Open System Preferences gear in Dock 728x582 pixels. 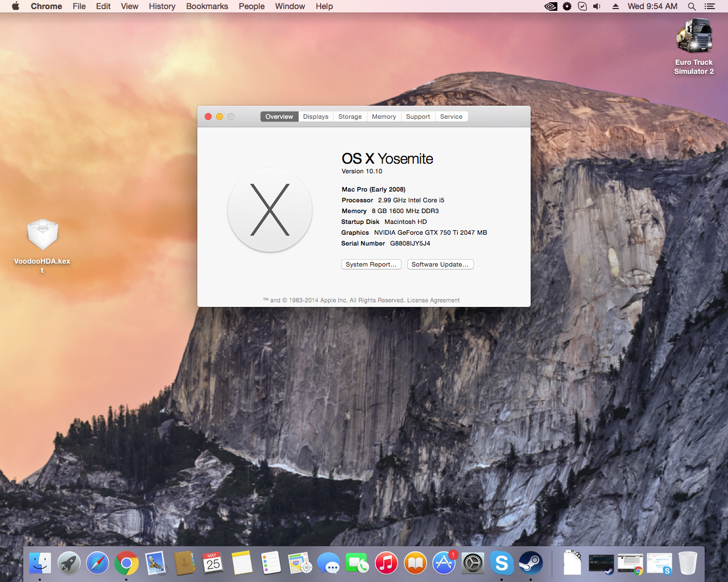pos(473,563)
